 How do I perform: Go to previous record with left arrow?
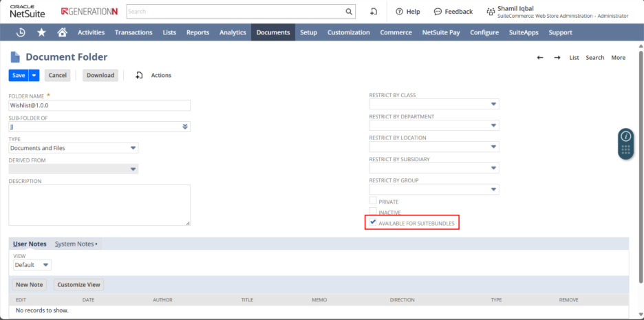pos(540,58)
